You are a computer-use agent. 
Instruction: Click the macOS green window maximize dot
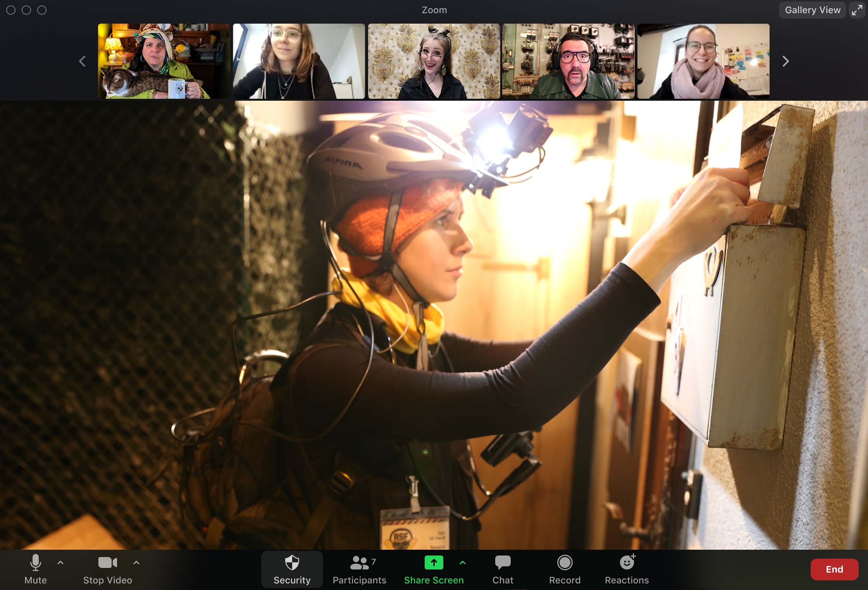pos(42,10)
